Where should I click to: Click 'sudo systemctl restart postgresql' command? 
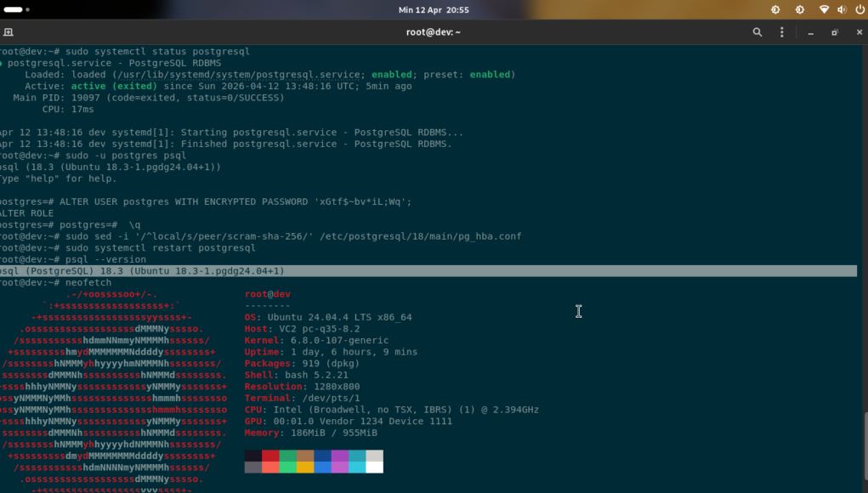(x=161, y=248)
